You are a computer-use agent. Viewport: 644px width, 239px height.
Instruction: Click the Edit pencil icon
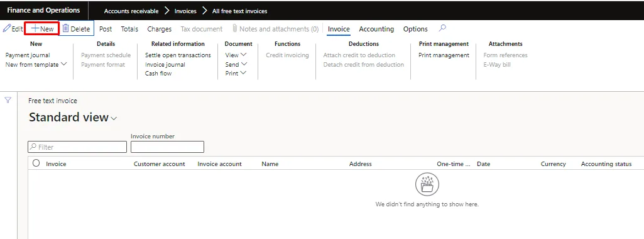tap(6, 29)
